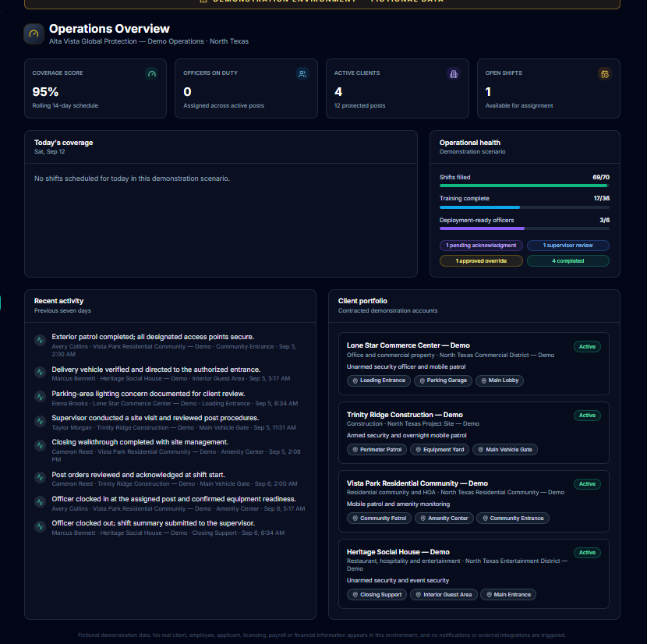Click the Delivery vehicle verified activity text
The image size is (647, 644).
pos(156,370)
